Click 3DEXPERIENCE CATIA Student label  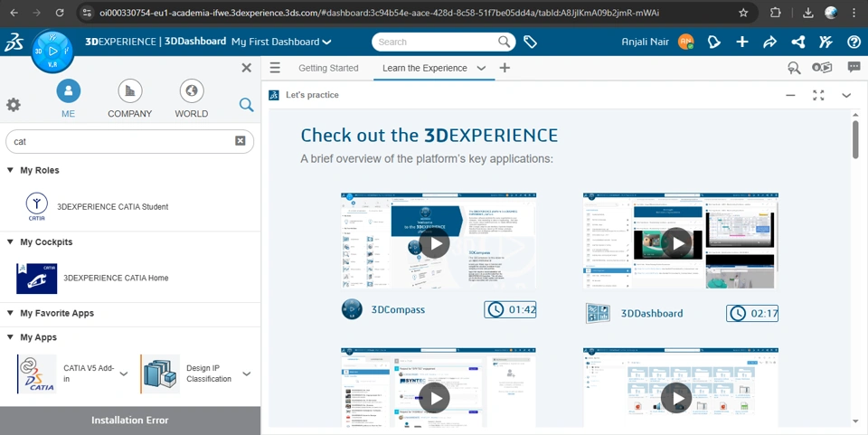[112, 206]
